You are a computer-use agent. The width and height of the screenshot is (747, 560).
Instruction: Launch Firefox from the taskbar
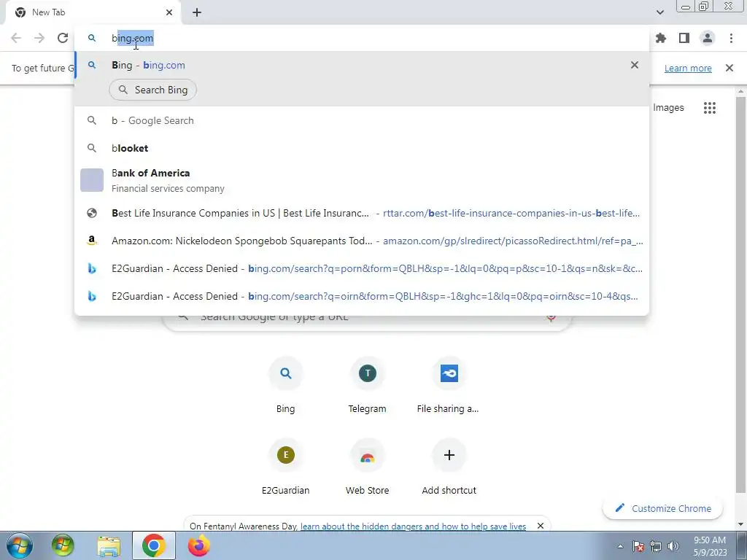tap(198, 545)
